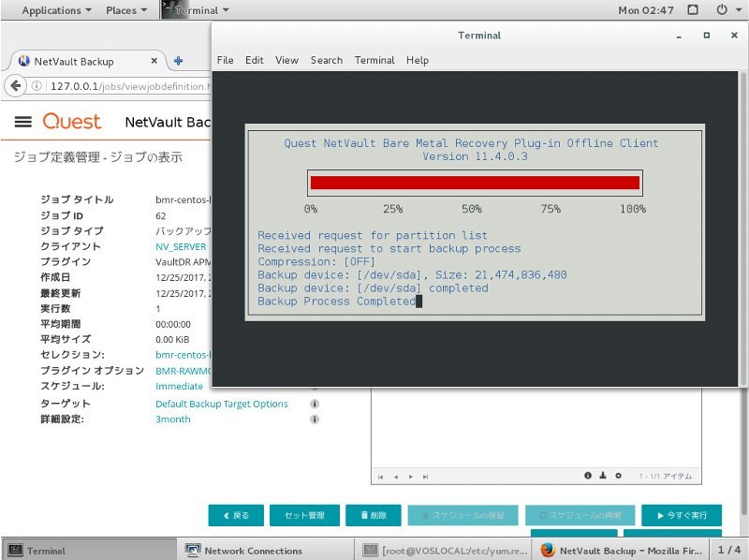This screenshot has width=749, height=560.
Task: Click the Firefox address bar URL field
Action: click(x=130, y=86)
